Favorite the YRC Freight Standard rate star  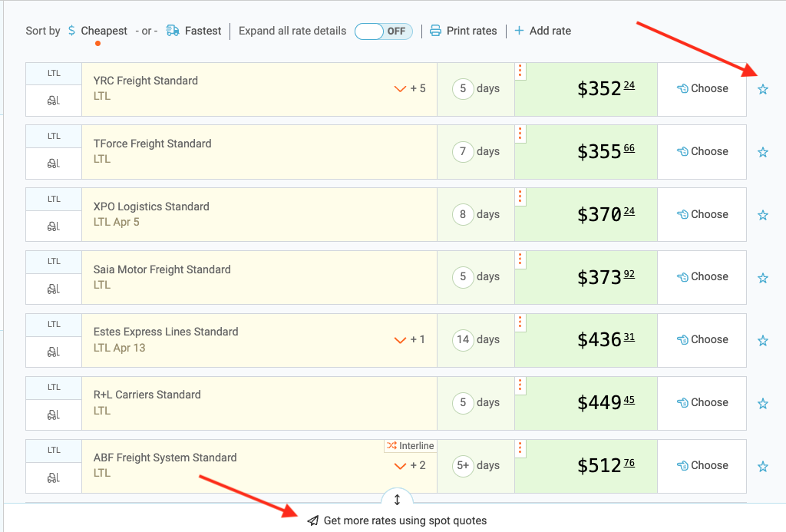[763, 89]
